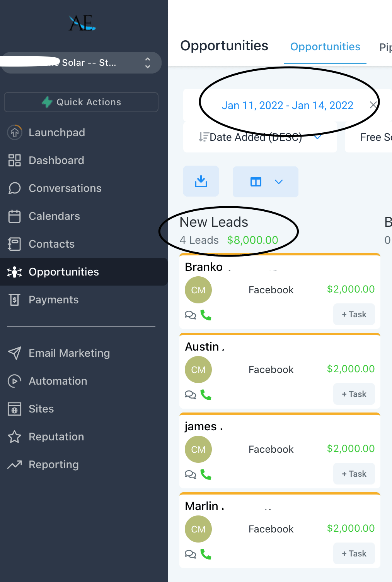The image size is (392, 582).
Task: Open Conversations in the sidebar
Action: click(65, 188)
